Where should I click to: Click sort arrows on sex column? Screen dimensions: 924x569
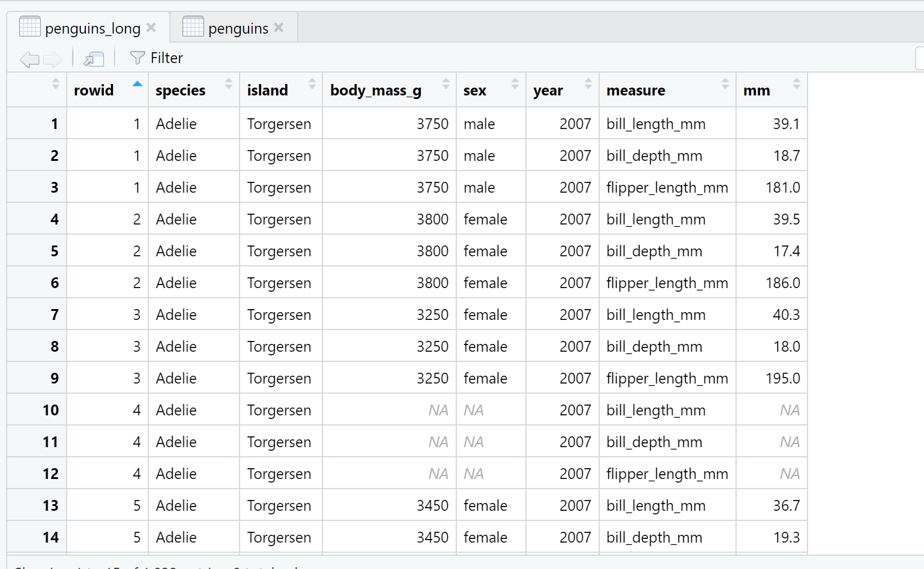(x=515, y=84)
